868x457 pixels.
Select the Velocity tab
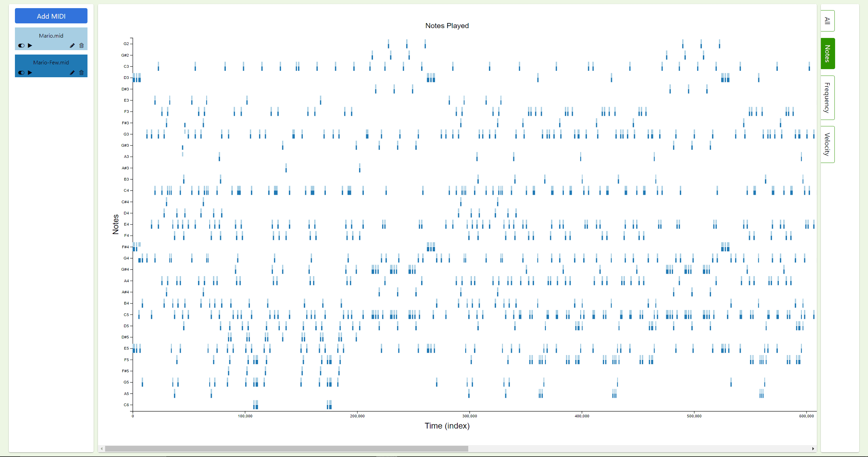click(827, 144)
